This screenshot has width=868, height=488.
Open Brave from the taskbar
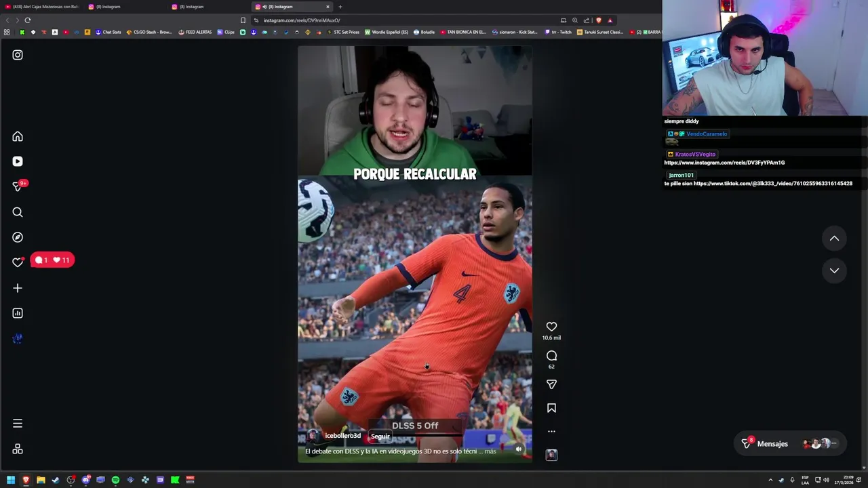(x=26, y=480)
